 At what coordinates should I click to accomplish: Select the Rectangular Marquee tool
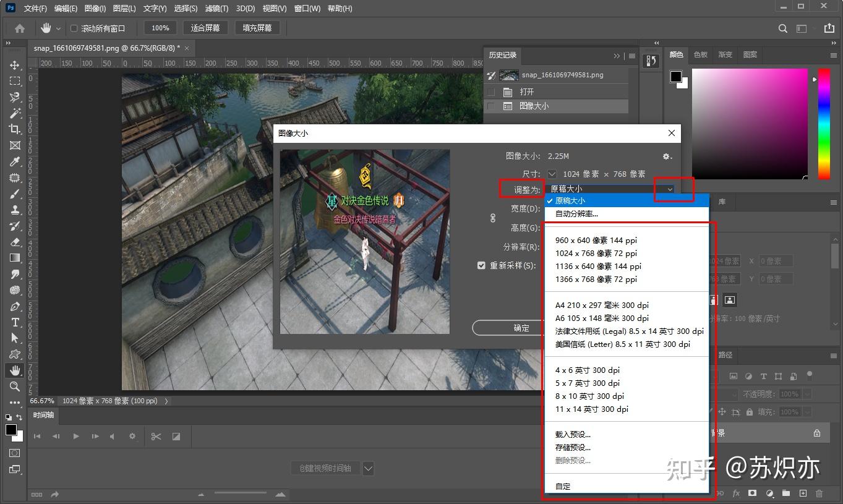click(x=15, y=81)
